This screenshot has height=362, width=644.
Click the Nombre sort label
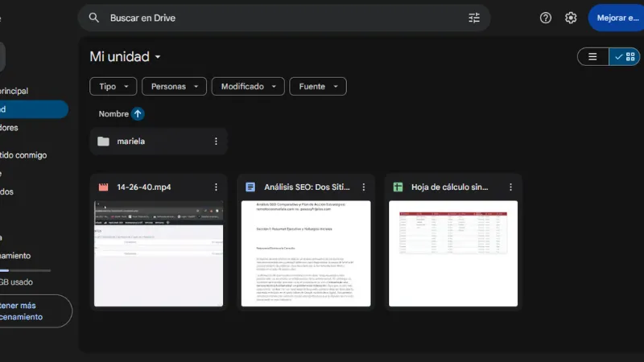click(114, 113)
